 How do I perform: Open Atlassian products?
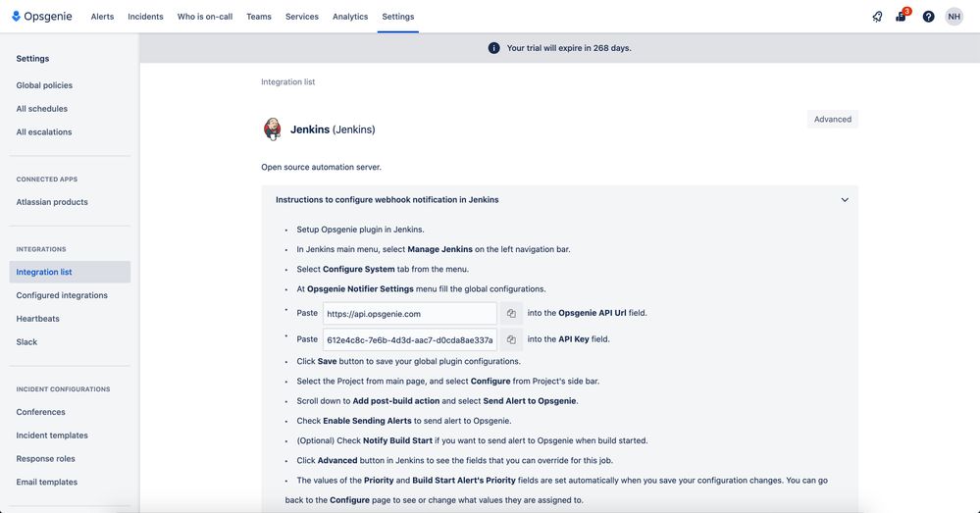[52, 202]
